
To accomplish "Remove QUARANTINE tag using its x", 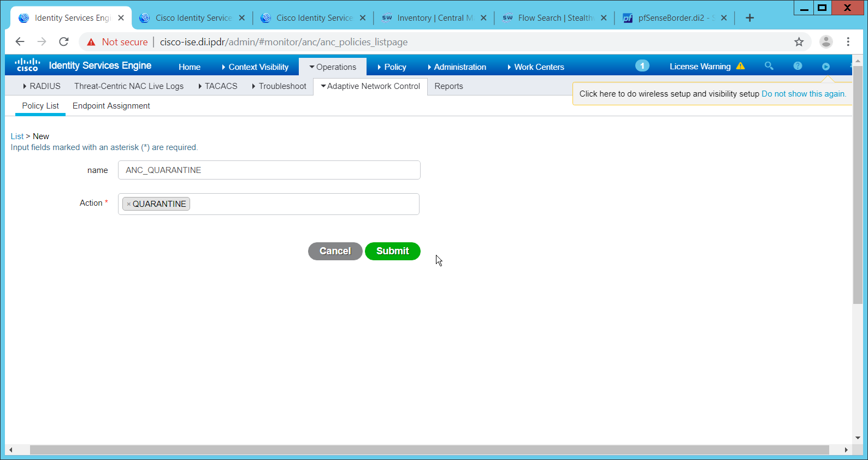I will coord(129,204).
